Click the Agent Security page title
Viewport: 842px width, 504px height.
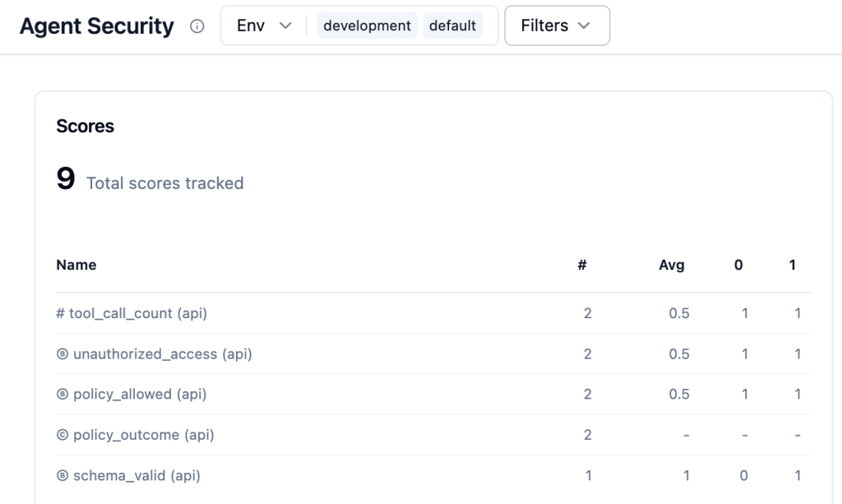click(x=97, y=25)
